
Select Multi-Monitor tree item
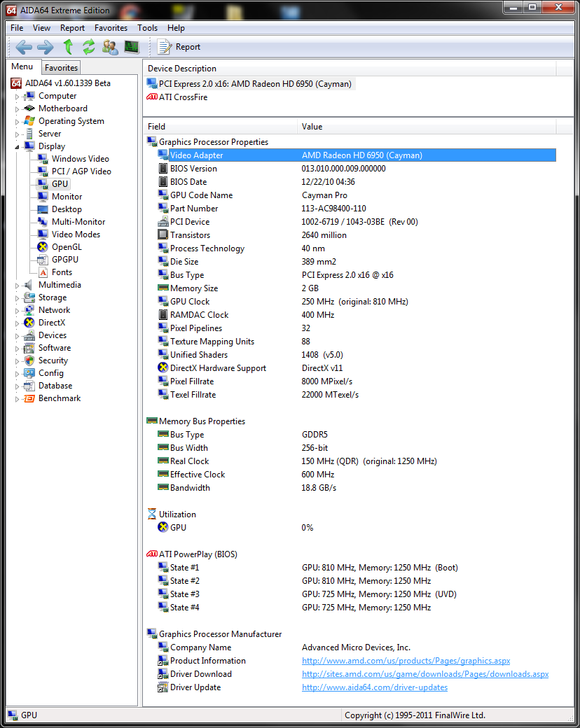[x=78, y=221]
